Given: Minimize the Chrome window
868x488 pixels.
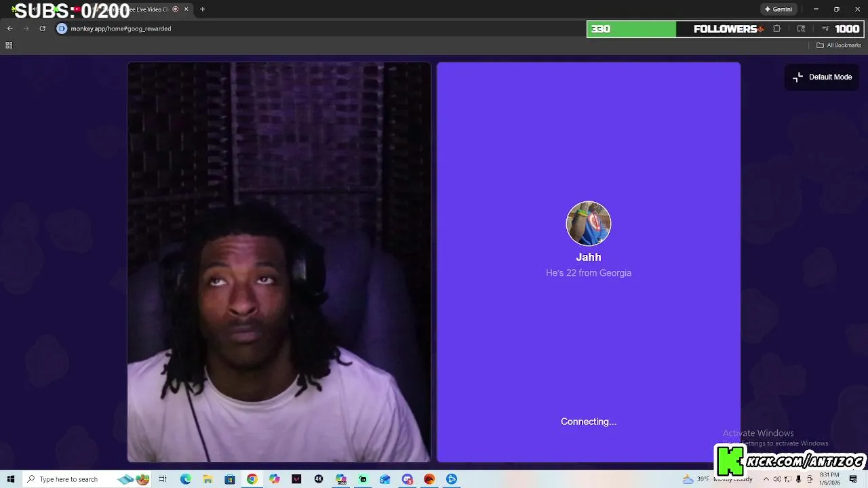Looking at the screenshot, I should pos(816,9).
